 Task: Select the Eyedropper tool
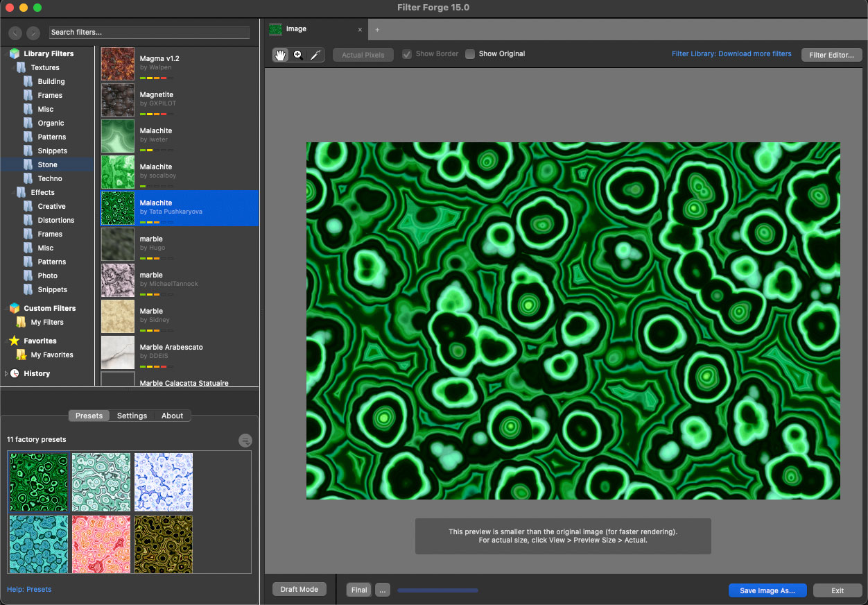[315, 55]
